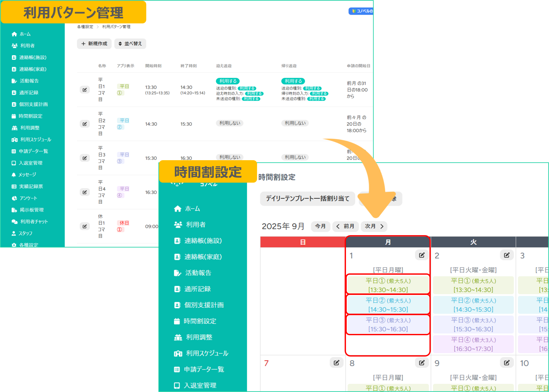The height and width of the screenshot is (392, 549).
Task: Open 利用スケジュール in lower sidebar
Action: pyautogui.click(x=207, y=353)
